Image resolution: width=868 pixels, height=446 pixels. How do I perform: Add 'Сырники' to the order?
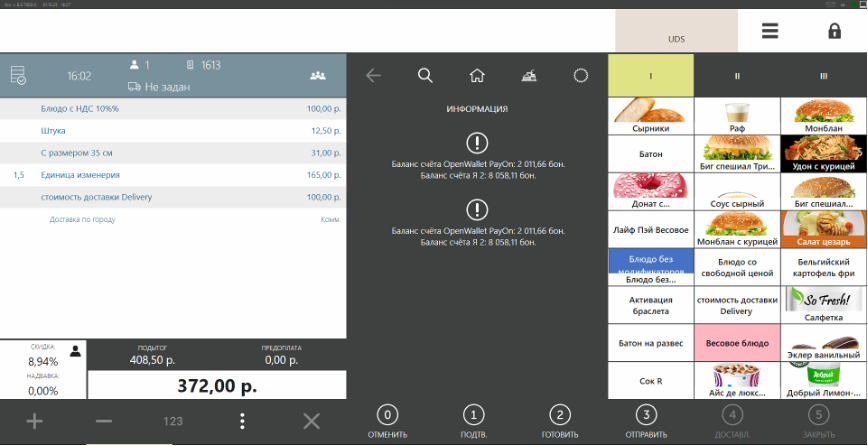coord(651,116)
